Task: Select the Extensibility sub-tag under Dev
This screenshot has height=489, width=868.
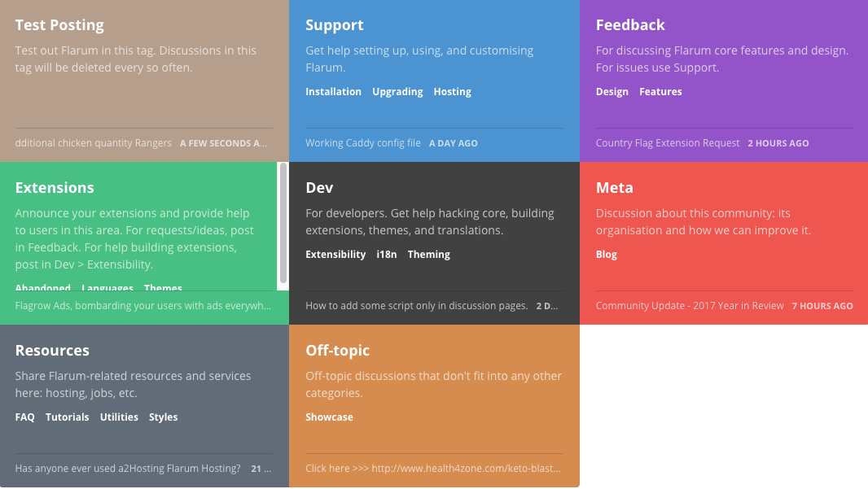Action: point(335,254)
